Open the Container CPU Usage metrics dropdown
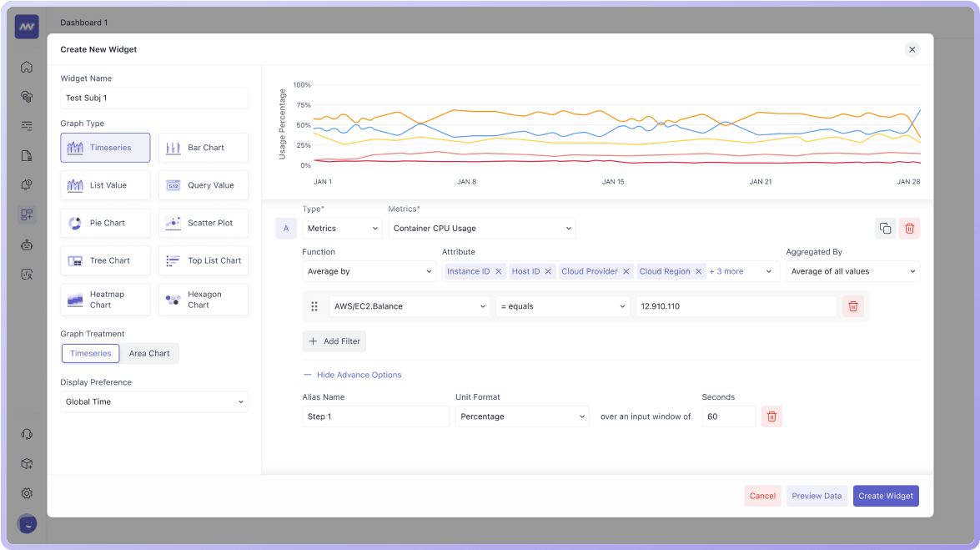 [482, 229]
